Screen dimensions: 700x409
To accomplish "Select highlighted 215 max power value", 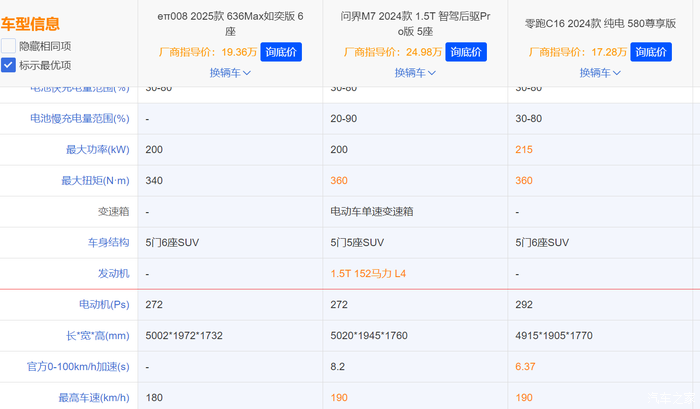I will 524,150.
